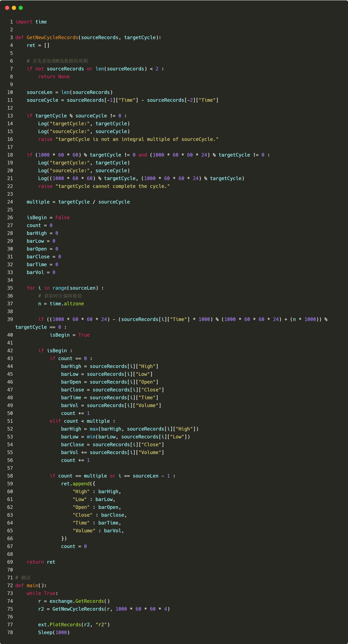Click the Chinese comment on line 6
348x644 pixels.
coord(57,61)
